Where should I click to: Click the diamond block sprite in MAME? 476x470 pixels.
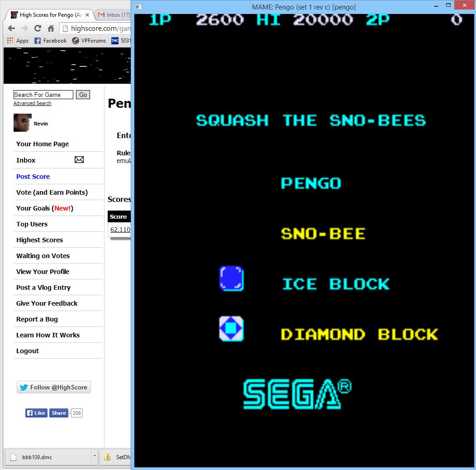pos(231,328)
